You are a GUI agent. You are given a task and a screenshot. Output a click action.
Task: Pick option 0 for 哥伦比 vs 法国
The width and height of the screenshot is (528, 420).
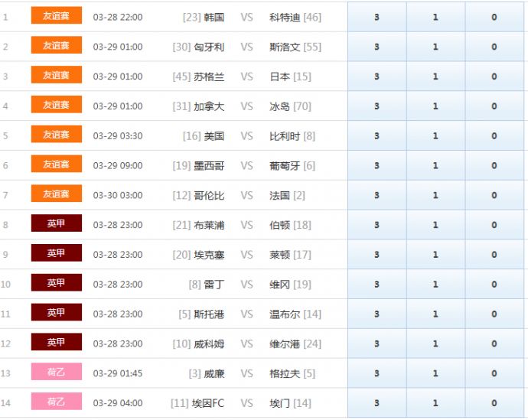494,196
